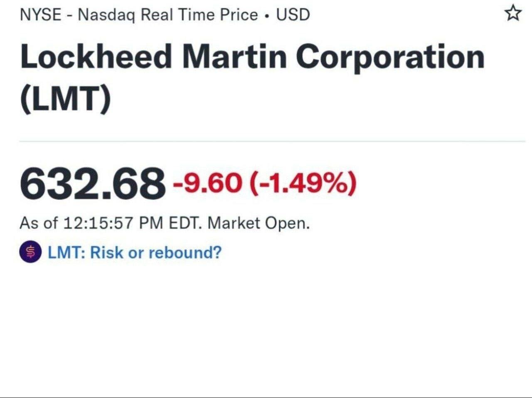The image size is (532, 398).
Task: Click the bullet separator before USD
Action: tap(267, 16)
